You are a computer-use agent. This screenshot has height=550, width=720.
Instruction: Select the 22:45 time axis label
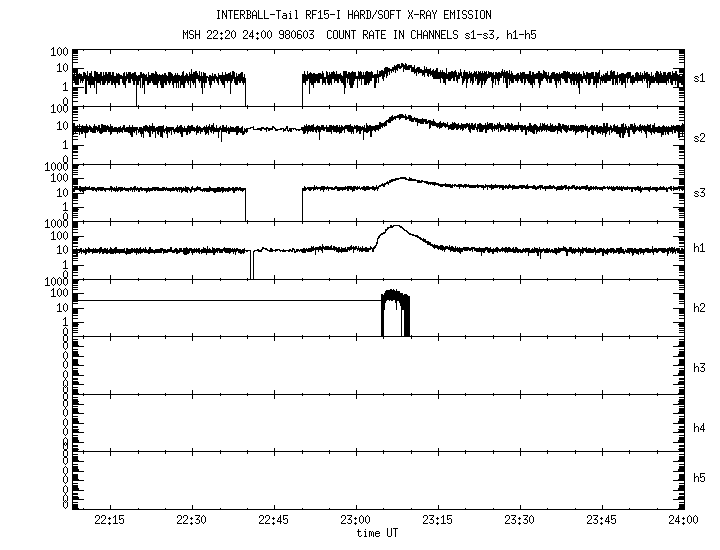pos(273,521)
